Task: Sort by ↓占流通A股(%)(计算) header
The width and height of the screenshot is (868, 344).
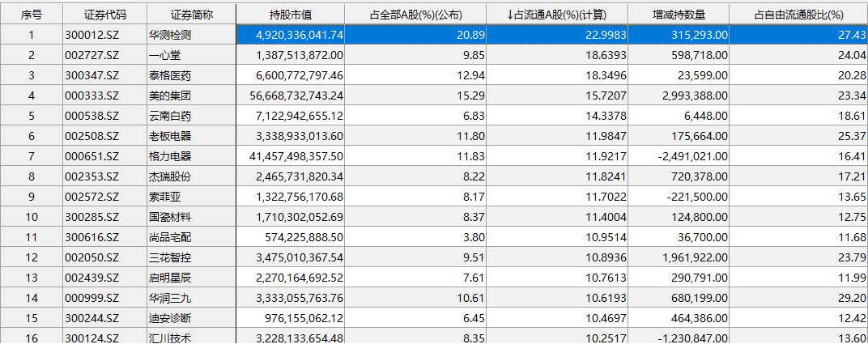Action: point(559,15)
